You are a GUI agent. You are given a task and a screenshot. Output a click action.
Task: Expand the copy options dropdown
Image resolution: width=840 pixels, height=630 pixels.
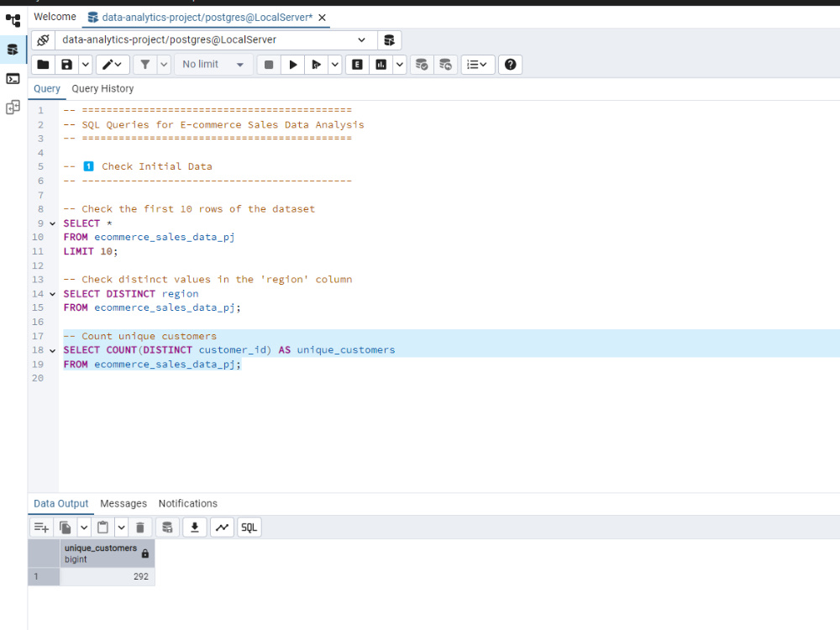(84, 528)
